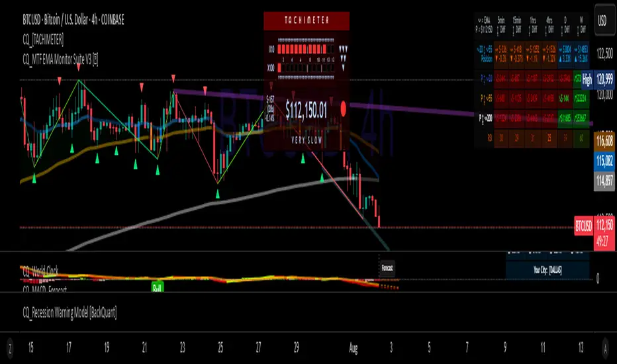
Task: Click the RSI value 60 in weekly column
Action: pos(581,138)
